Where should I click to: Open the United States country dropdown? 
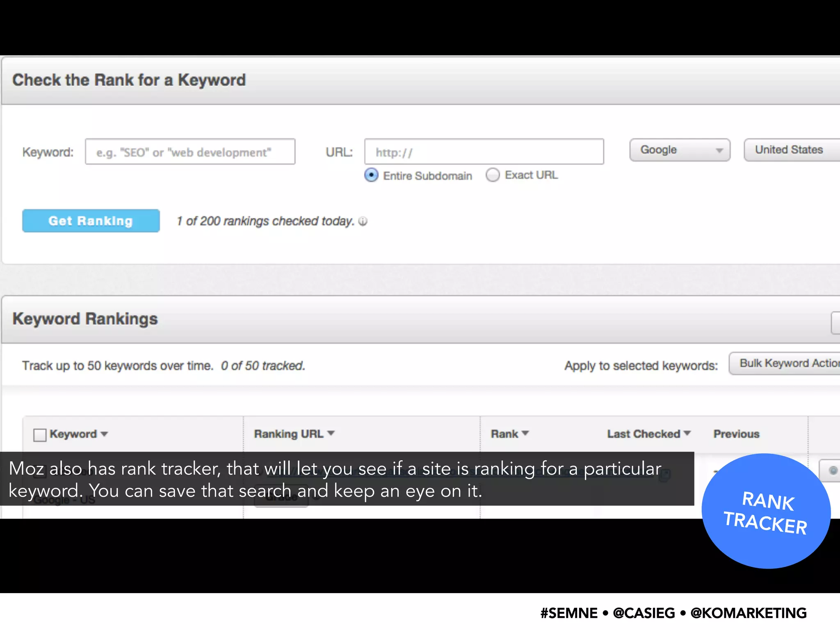point(792,150)
